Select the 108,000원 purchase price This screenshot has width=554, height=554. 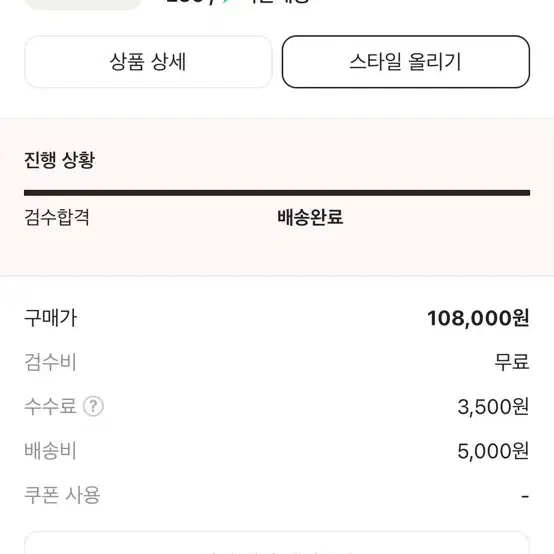[x=478, y=318]
